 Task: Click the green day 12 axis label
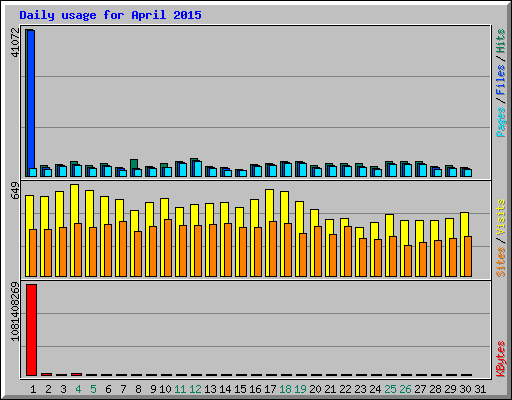pos(195,389)
